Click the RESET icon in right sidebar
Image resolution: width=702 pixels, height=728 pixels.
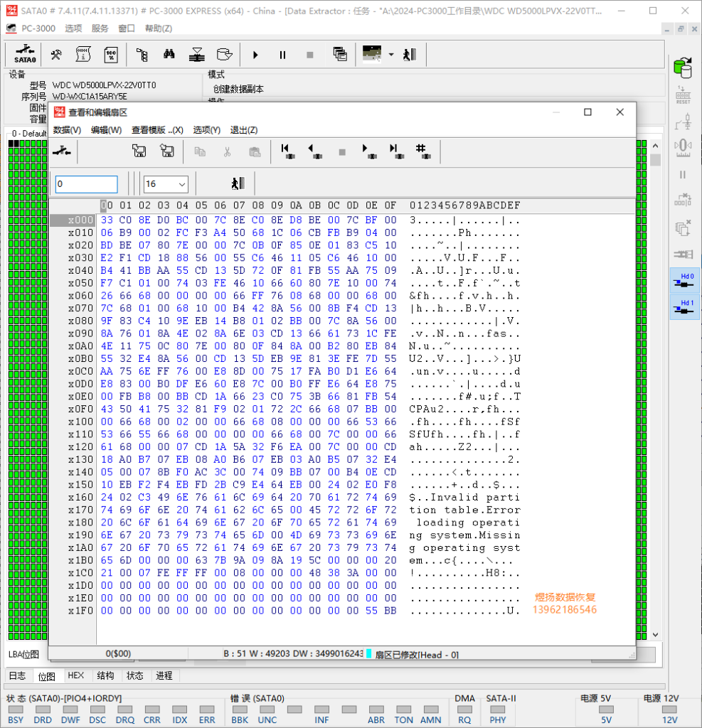click(x=683, y=95)
